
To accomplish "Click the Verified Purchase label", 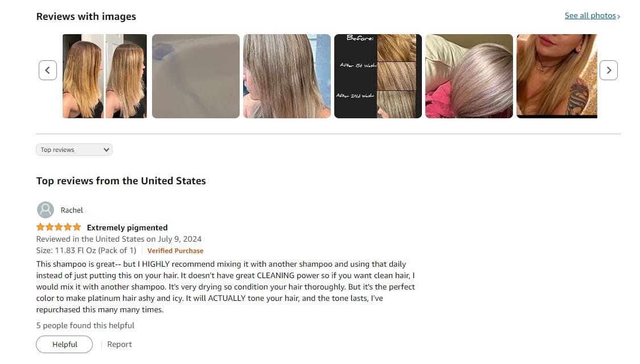I will point(175,251).
